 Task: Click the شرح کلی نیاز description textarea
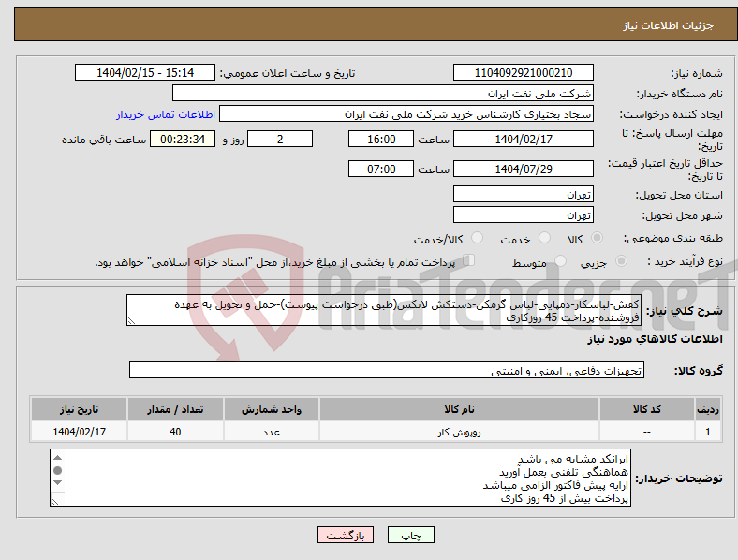point(384,310)
